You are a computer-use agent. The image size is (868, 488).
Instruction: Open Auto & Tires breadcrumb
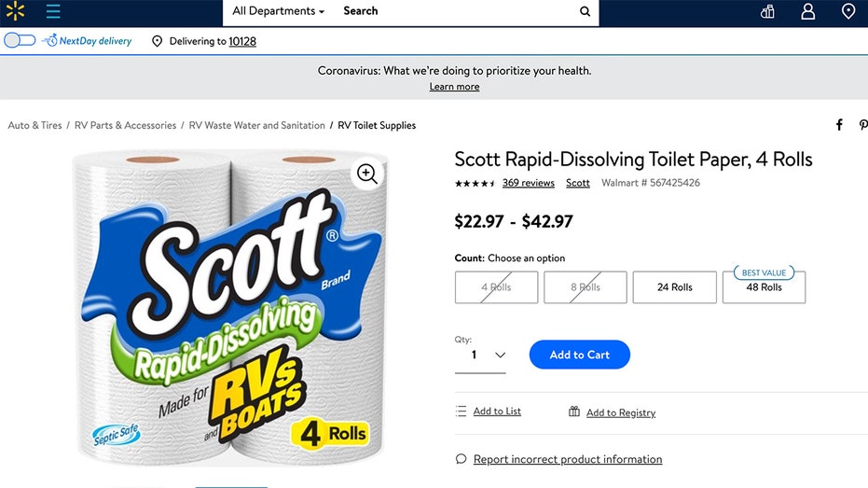34,125
